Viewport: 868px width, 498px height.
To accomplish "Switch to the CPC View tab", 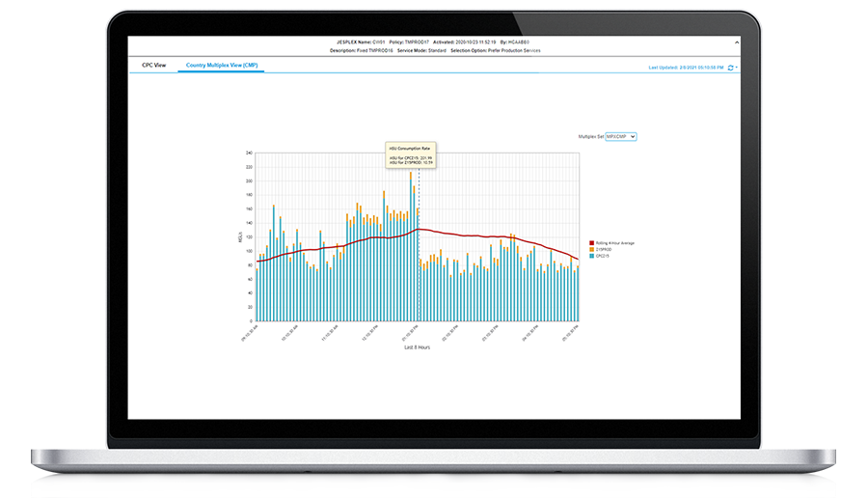I will (154, 66).
